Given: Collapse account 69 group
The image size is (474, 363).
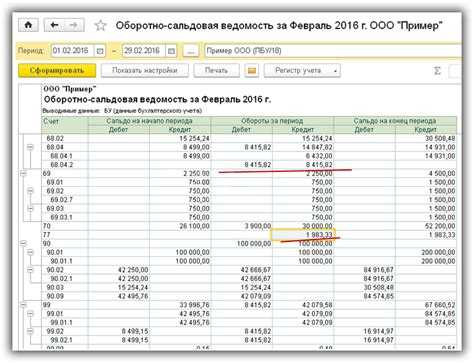Looking at the screenshot, I should [23, 173].
